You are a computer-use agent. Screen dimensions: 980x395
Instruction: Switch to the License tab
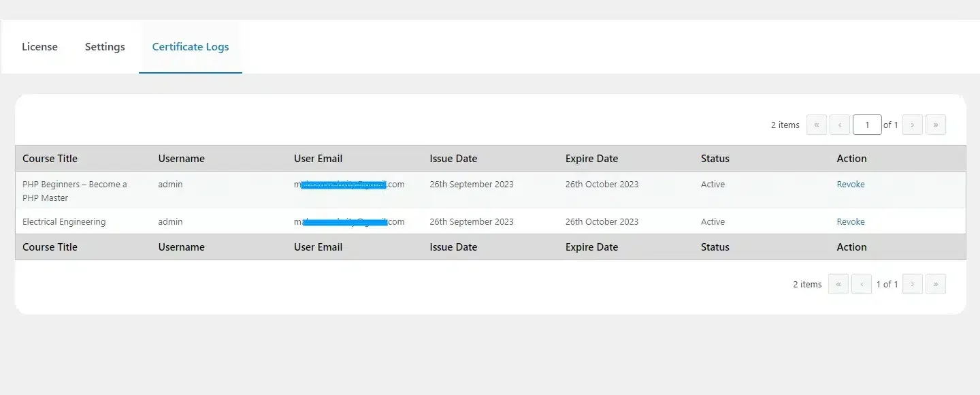tap(39, 46)
